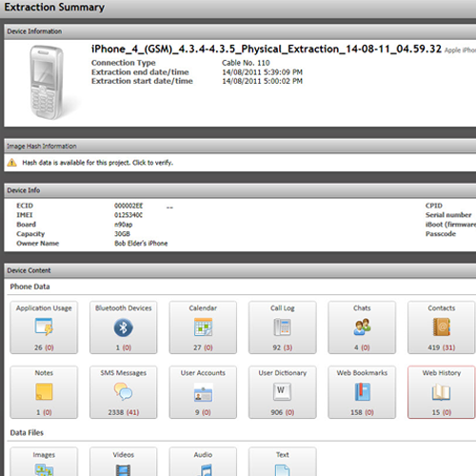Click the Serial number label
This screenshot has height=476, width=476.
click(448, 215)
